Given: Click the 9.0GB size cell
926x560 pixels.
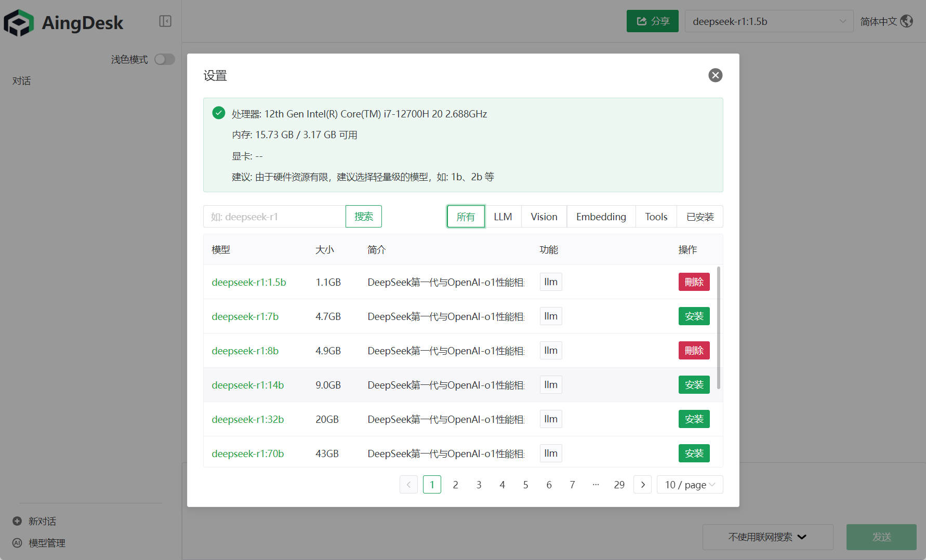Looking at the screenshot, I should [328, 385].
